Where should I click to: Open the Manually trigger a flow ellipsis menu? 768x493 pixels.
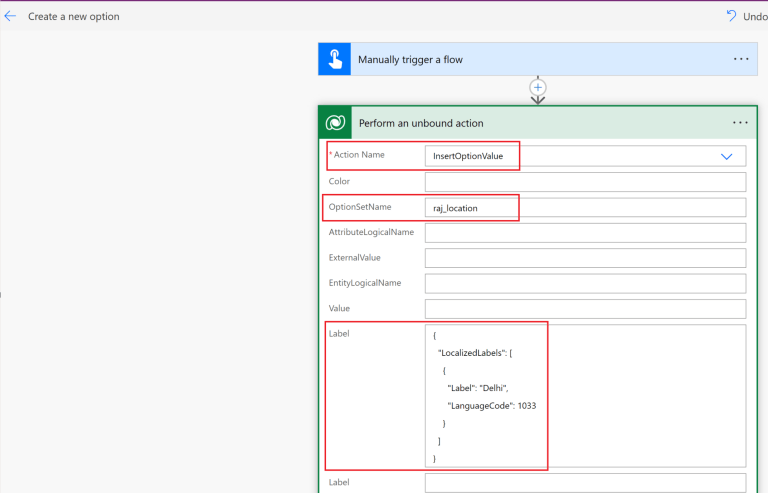pos(740,59)
